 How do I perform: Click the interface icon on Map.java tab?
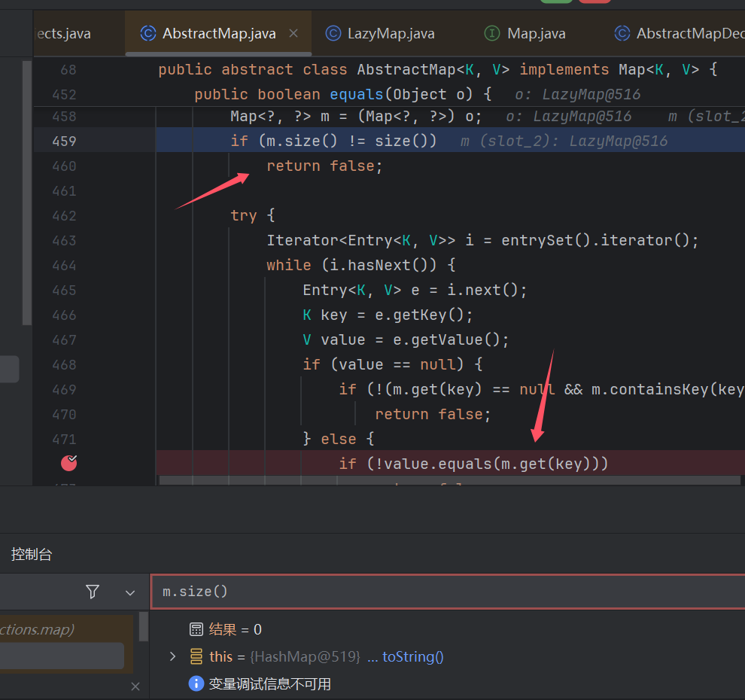pyautogui.click(x=491, y=33)
